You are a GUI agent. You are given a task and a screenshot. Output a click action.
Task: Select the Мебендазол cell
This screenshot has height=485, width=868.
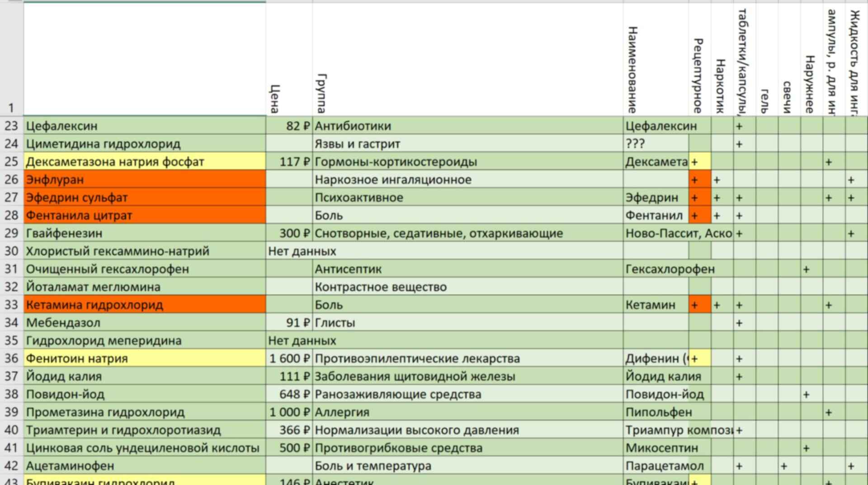coord(145,323)
